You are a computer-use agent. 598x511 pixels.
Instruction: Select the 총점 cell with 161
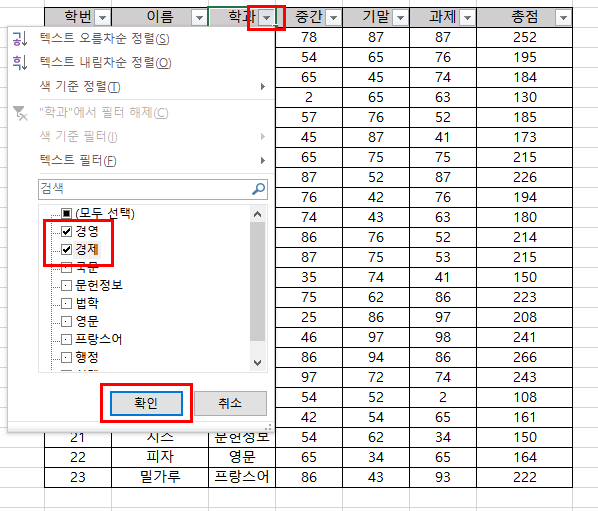524,417
